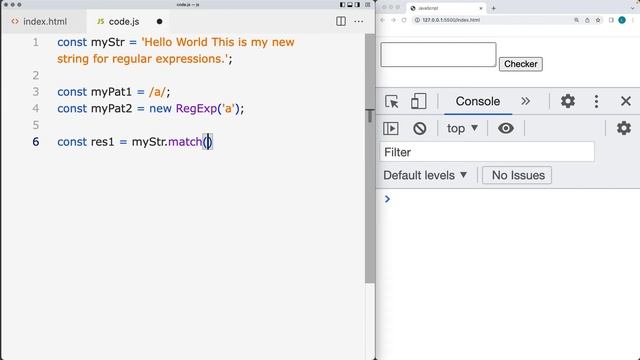This screenshot has width=640, height=360.
Task: Toggle the bottom panel layout icon in VS Code
Action: click(x=350, y=4)
